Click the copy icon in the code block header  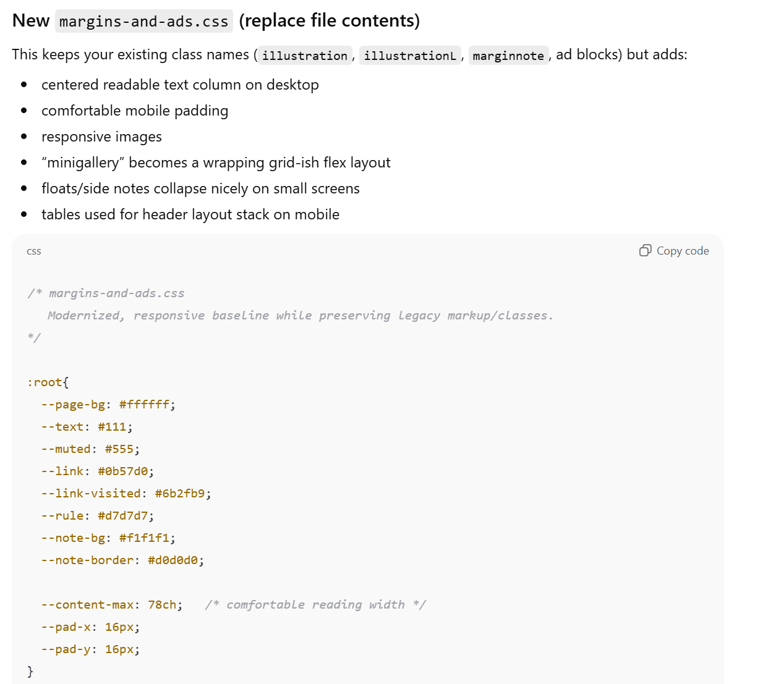(x=645, y=250)
